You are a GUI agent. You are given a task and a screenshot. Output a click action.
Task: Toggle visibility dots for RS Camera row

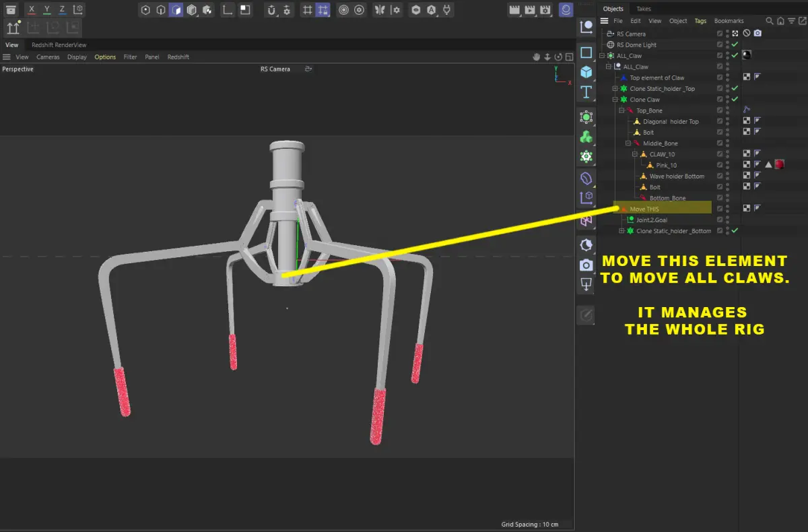click(x=727, y=34)
